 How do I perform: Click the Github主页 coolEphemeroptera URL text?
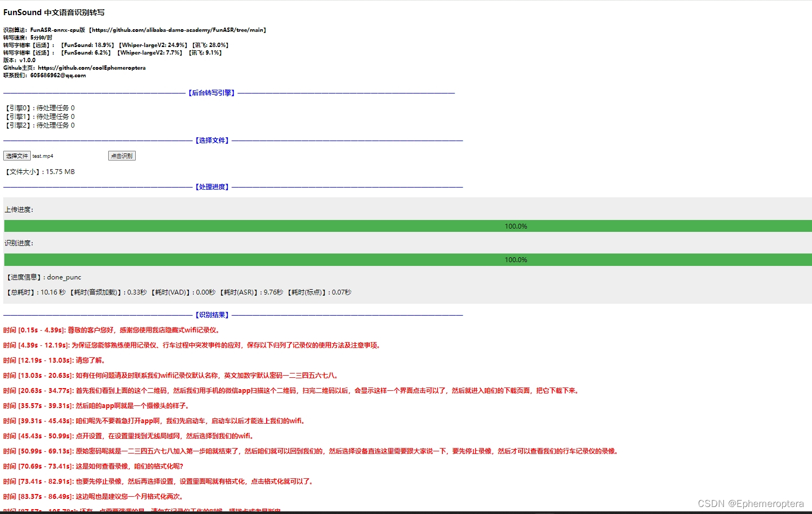pyautogui.click(x=91, y=68)
